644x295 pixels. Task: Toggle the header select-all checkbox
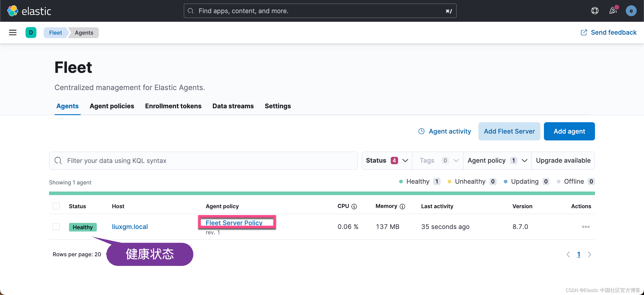tap(56, 206)
